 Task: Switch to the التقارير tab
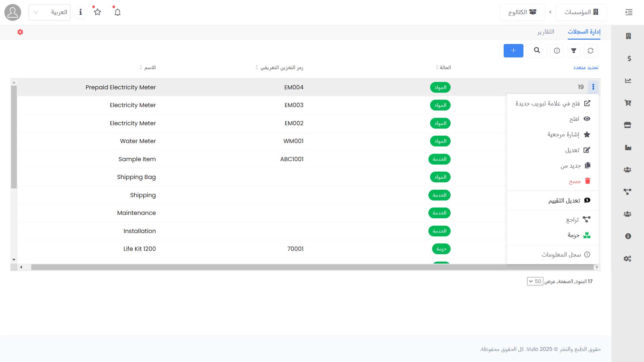(545, 31)
